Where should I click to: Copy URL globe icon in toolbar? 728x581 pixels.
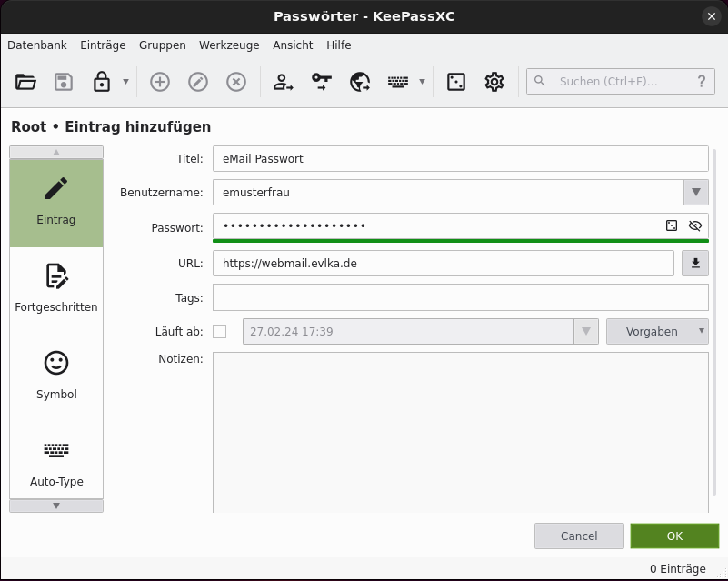pos(360,82)
